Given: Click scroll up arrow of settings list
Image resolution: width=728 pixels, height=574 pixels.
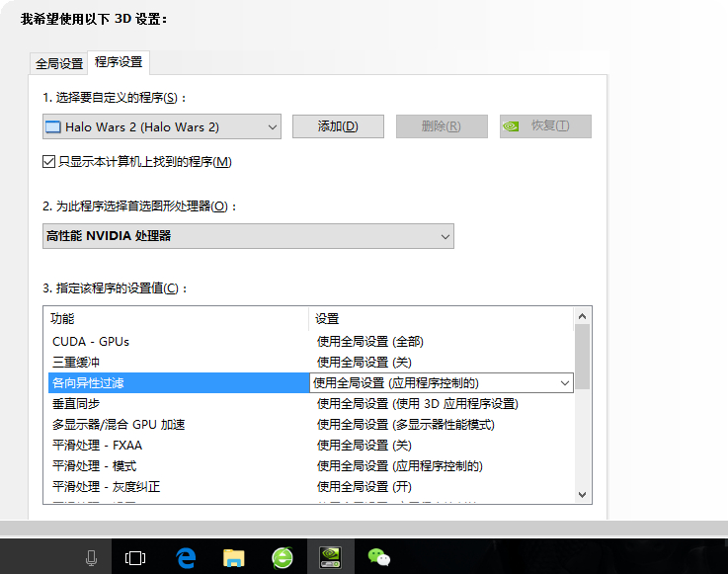Looking at the screenshot, I should point(582,316).
